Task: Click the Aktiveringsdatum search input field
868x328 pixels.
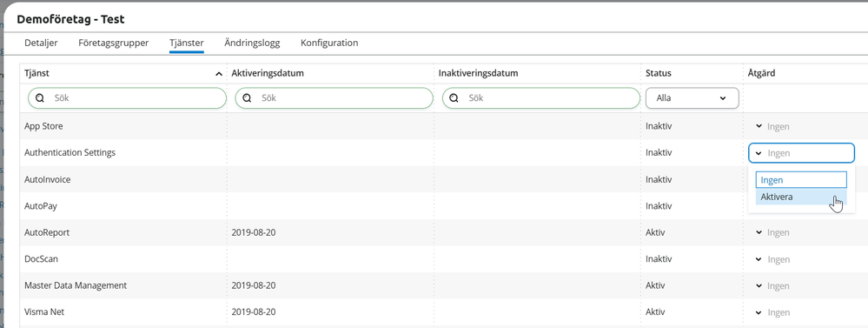Action: coord(334,98)
